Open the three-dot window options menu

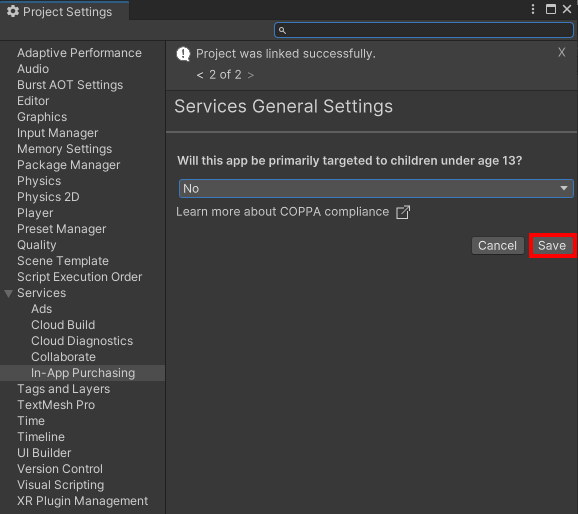533,9
